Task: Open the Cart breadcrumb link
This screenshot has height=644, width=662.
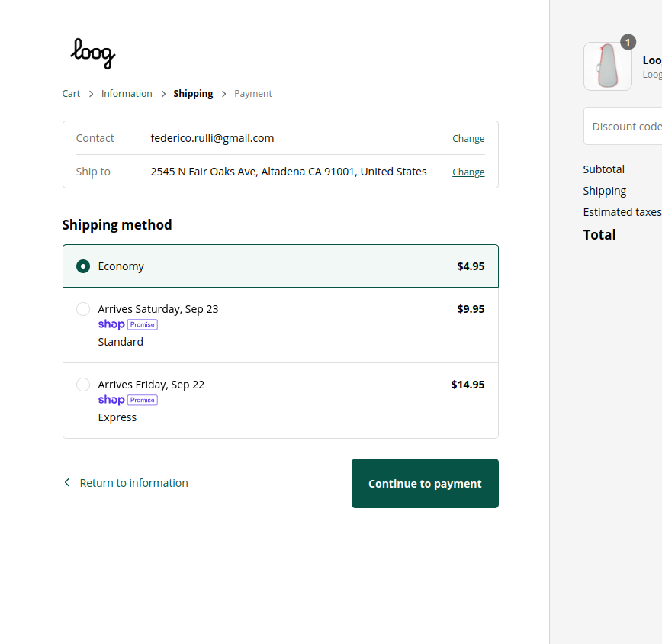Action: (x=71, y=94)
